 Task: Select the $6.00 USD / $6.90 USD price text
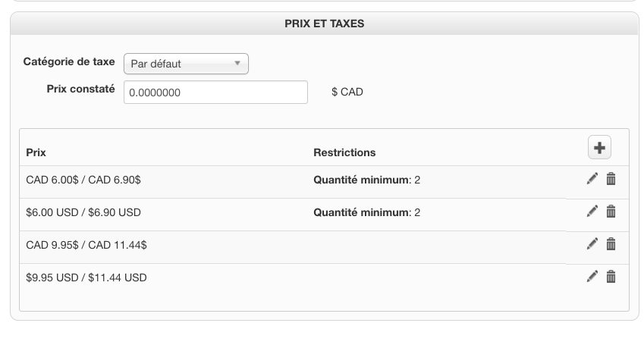point(83,213)
